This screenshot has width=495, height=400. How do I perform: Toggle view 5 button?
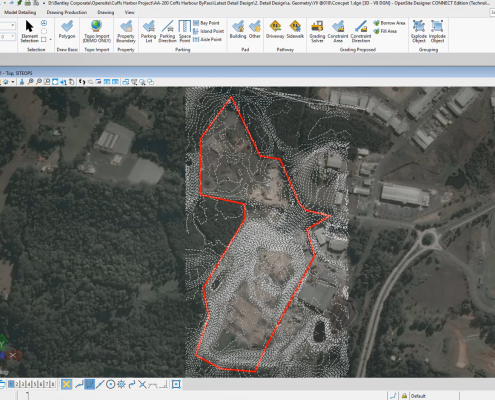35,384
